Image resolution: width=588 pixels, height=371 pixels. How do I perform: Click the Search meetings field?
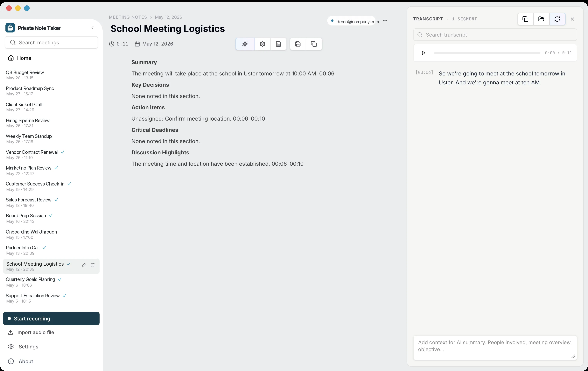pos(51,43)
